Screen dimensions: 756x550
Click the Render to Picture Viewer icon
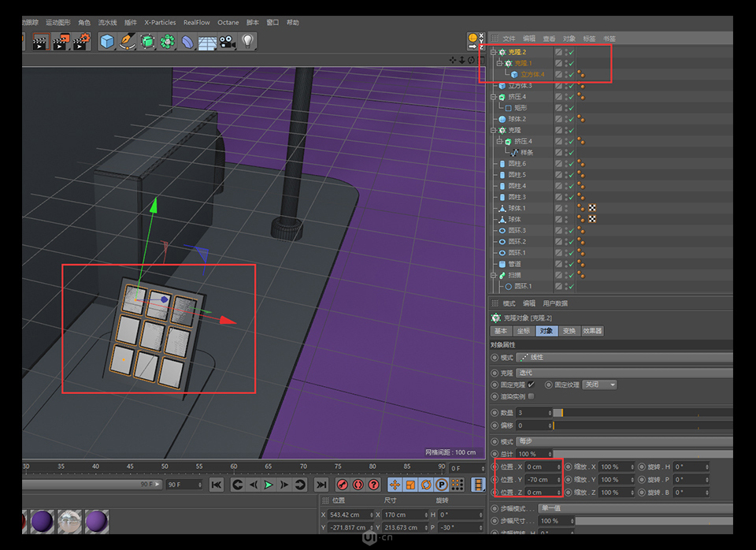tap(60, 42)
